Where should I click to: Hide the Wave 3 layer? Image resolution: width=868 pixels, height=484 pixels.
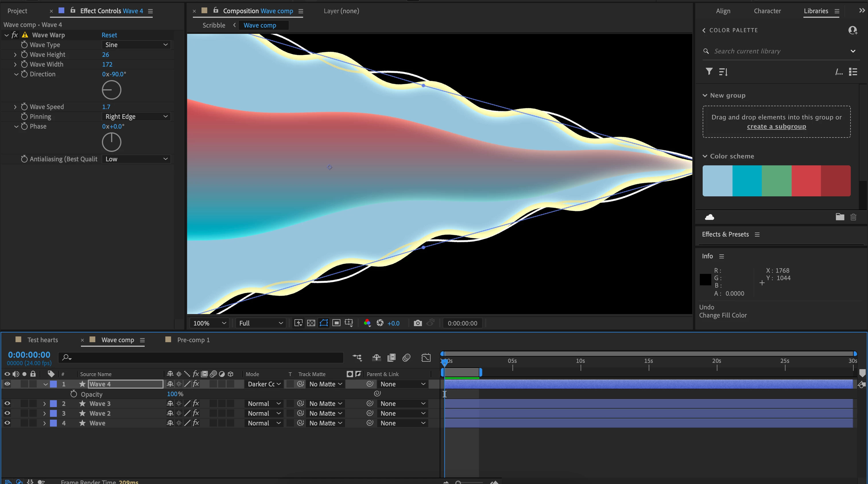click(7, 403)
